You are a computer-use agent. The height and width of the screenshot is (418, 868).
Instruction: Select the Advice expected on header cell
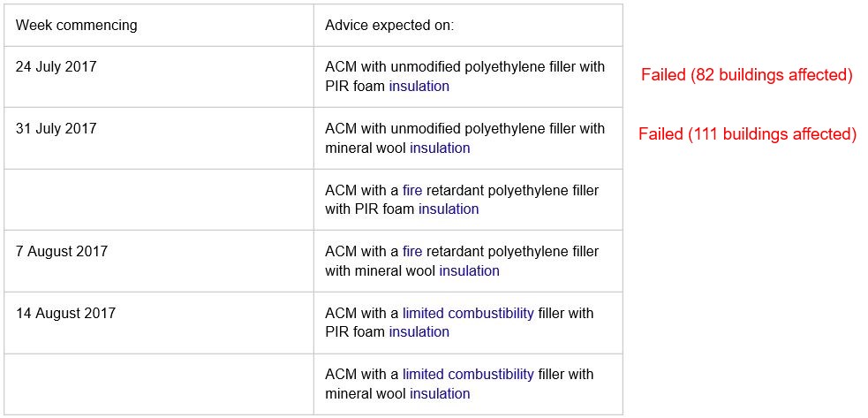pyautogui.click(x=468, y=26)
